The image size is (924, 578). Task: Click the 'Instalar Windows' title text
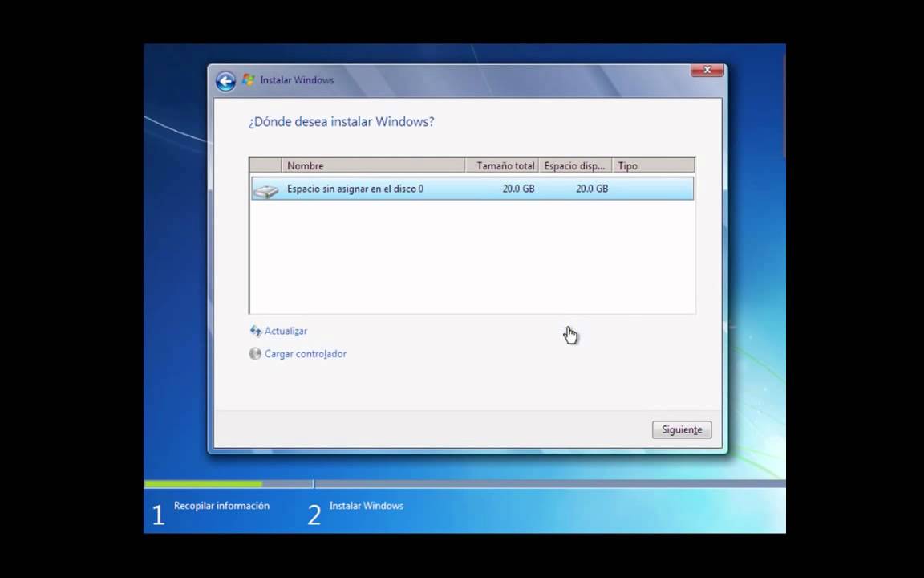point(297,80)
